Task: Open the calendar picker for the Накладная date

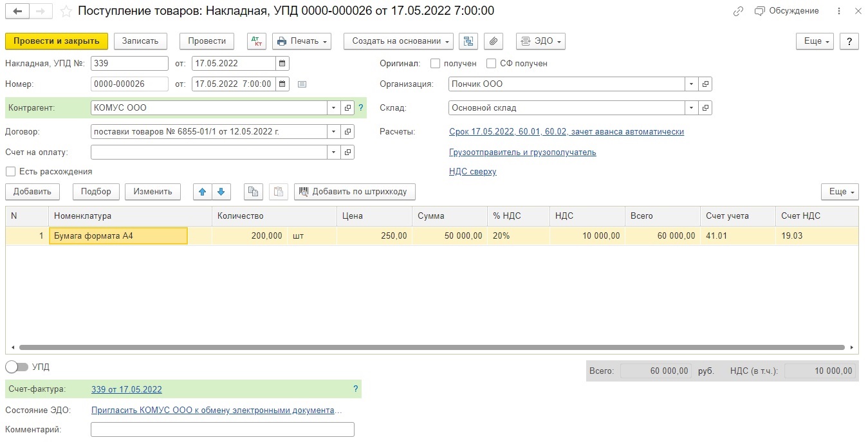Action: click(x=282, y=64)
